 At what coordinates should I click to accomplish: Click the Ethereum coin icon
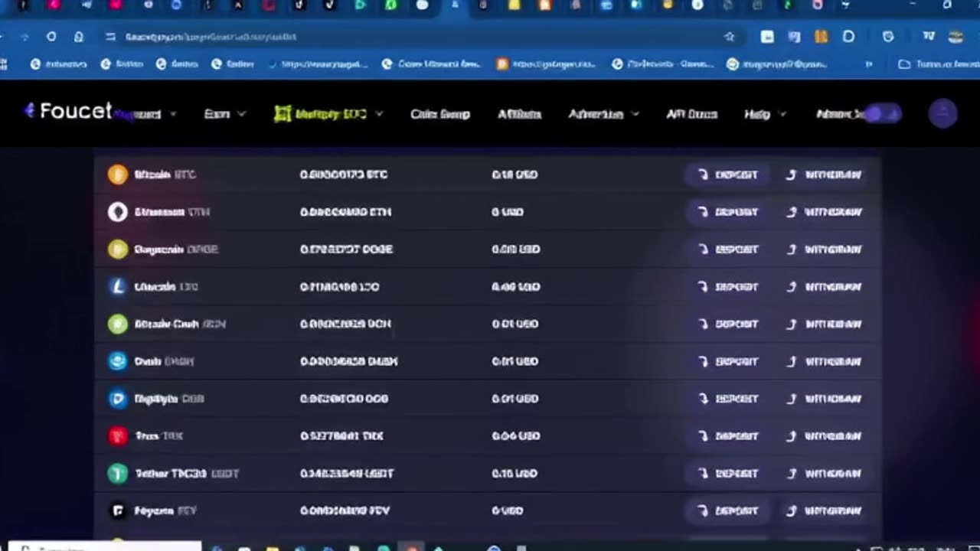[x=117, y=212]
